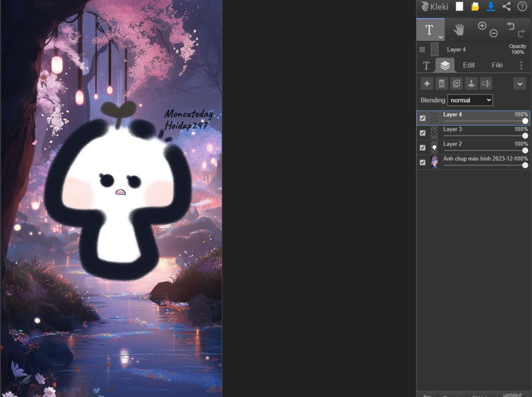Uncheck the Layer 3 visibility checkbox
The width and height of the screenshot is (532, 397).
[x=422, y=133]
